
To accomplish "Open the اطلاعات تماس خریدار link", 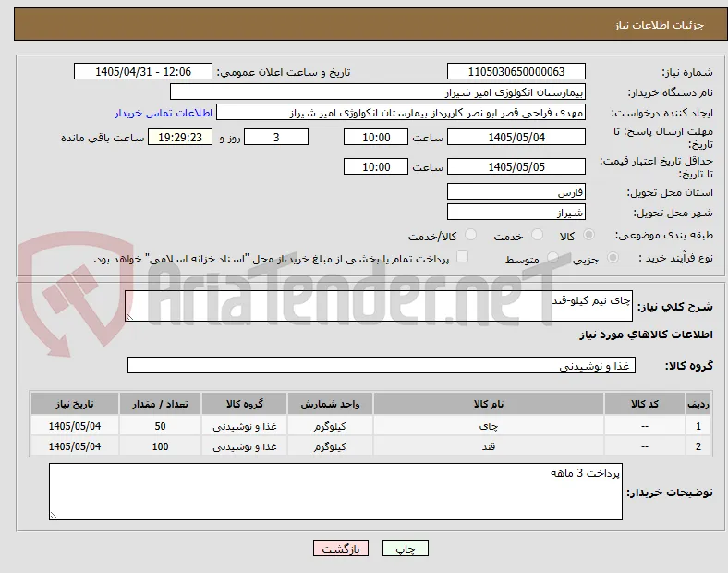I will coord(164,113).
